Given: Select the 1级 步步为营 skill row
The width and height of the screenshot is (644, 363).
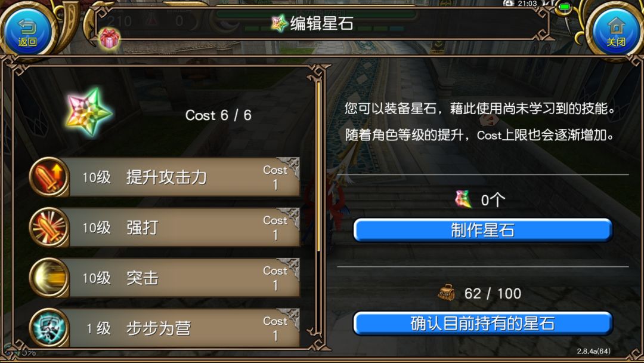Looking at the screenshot, I should click(165, 328).
